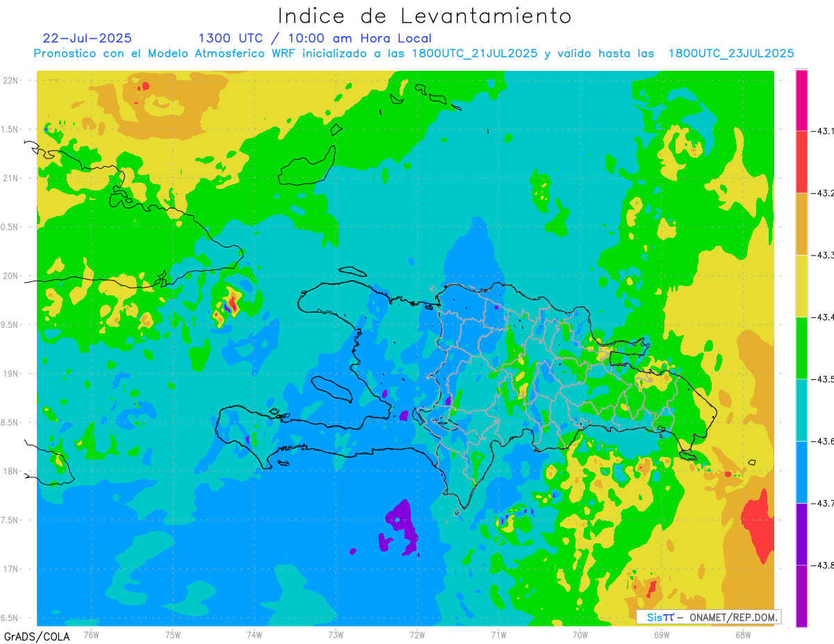Screen dimensions: 834x644
Task: Pick the green colorbar segment below -43.4
Action: coord(801,347)
